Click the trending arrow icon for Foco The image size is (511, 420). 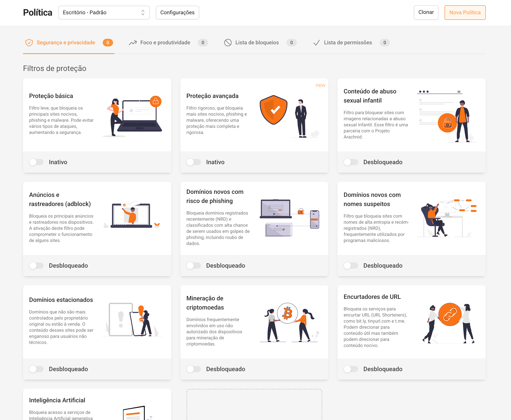coord(133,43)
